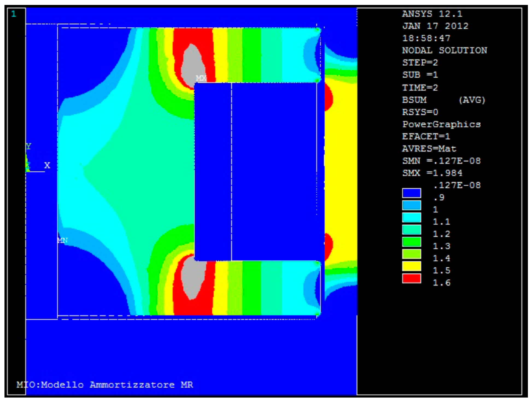This screenshot has height=403, width=532.
Task: Click the BSUM result label
Action: click(x=414, y=100)
